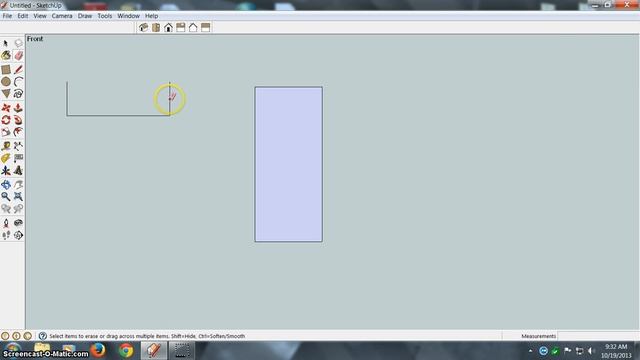Choose the Circle drawing tool
Screen dimensions: 640x360
click(6, 82)
